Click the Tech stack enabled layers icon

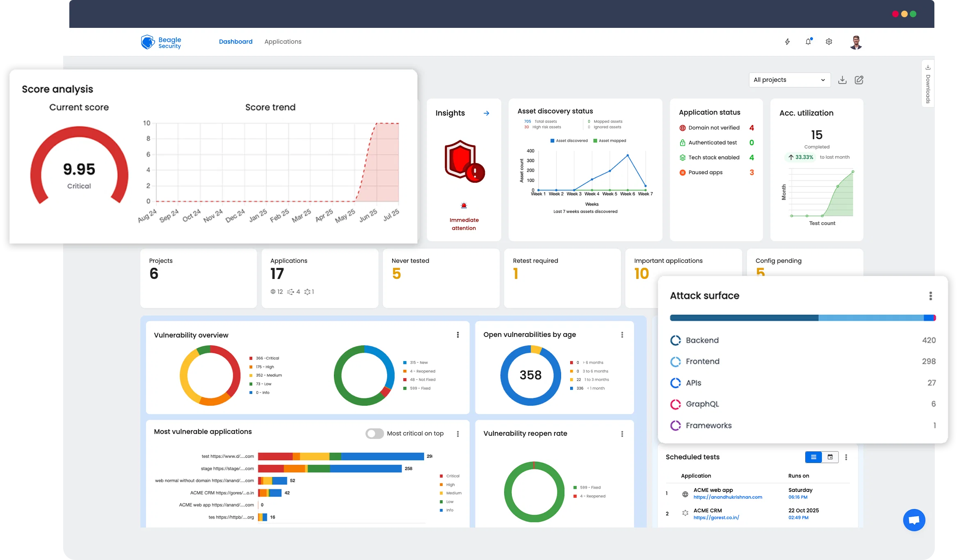(x=683, y=157)
